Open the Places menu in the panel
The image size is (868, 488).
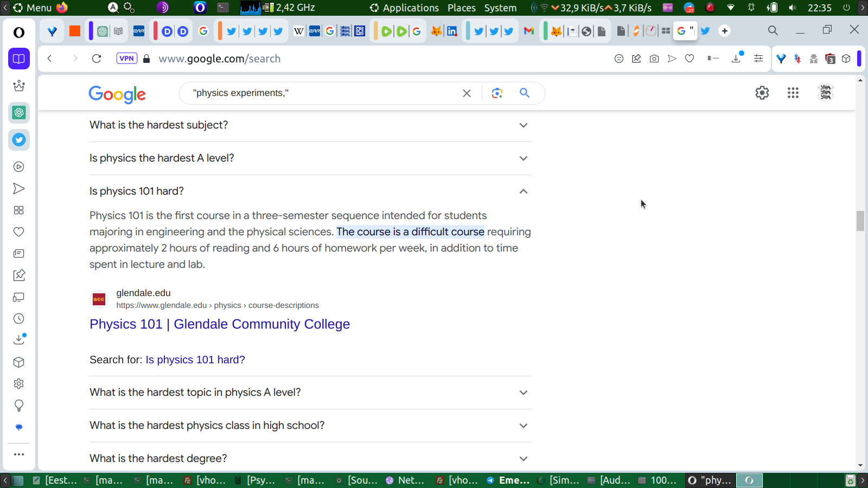462,8
